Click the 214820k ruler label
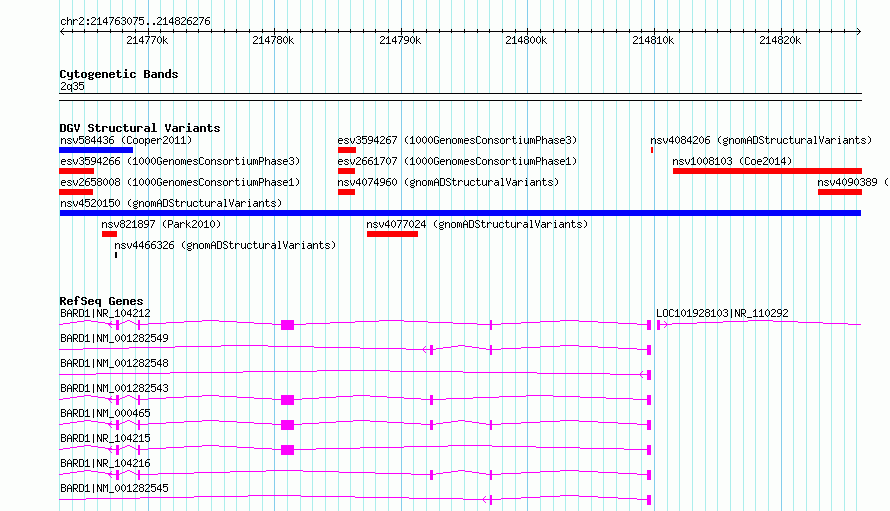This screenshot has height=511, width=890. 780,40
